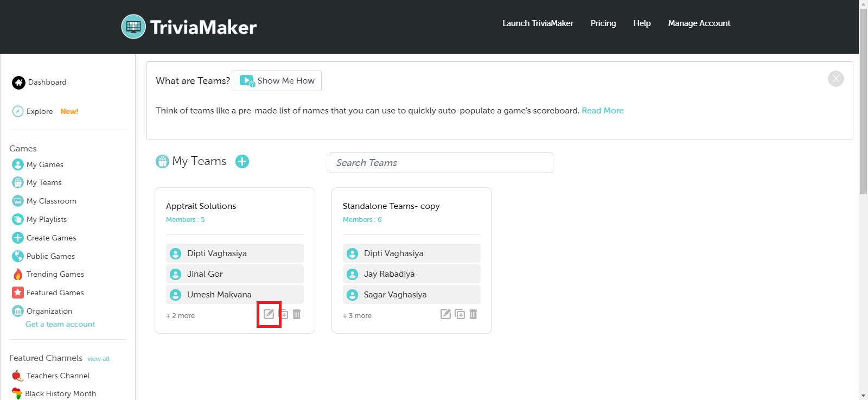Duplicate the Apptrait Solutions team
This screenshot has height=400, width=868.
tap(283, 314)
